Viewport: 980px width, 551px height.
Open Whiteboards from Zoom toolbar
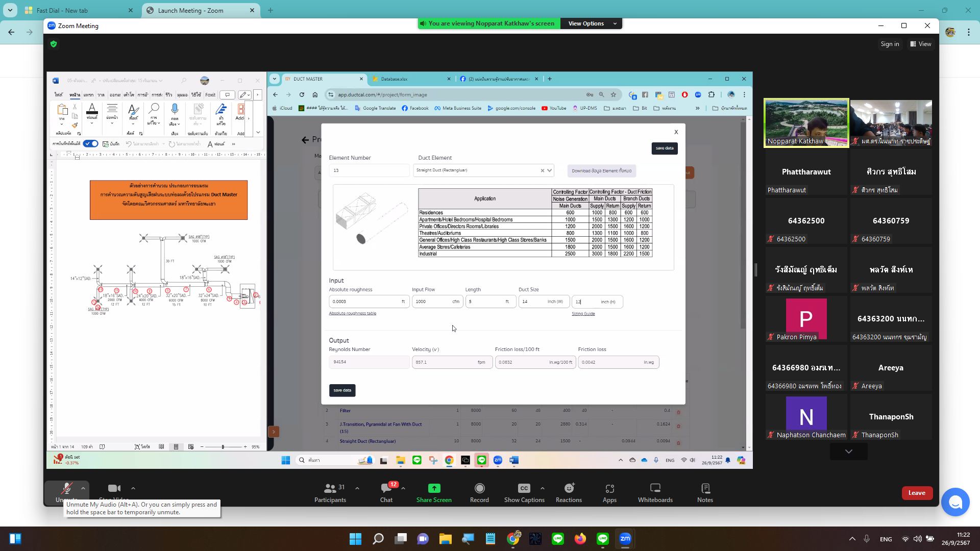point(655,492)
